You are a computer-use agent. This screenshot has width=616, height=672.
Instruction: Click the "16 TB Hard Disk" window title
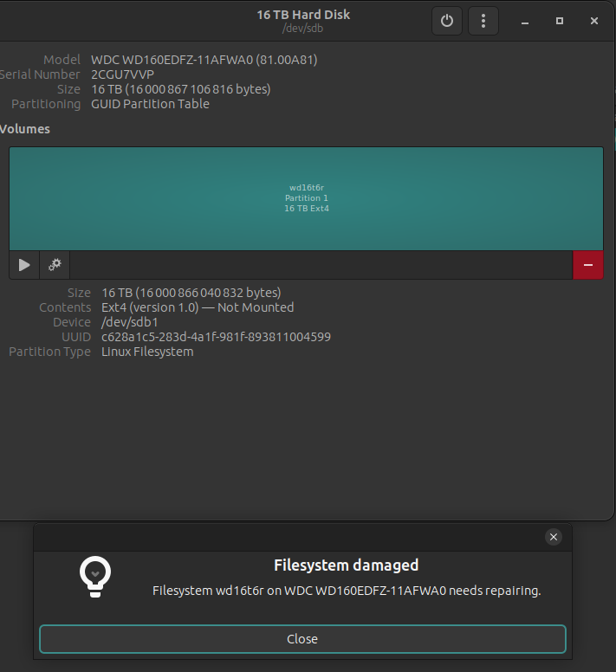[303, 15]
